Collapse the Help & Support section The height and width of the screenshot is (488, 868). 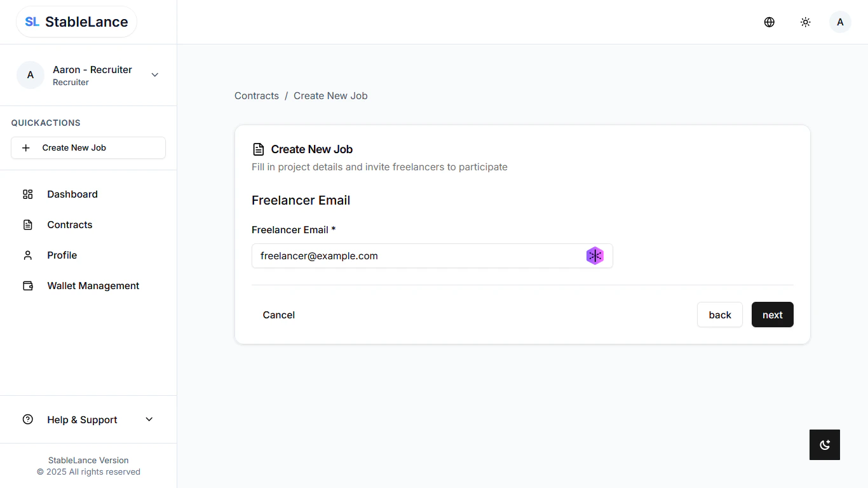click(x=149, y=419)
